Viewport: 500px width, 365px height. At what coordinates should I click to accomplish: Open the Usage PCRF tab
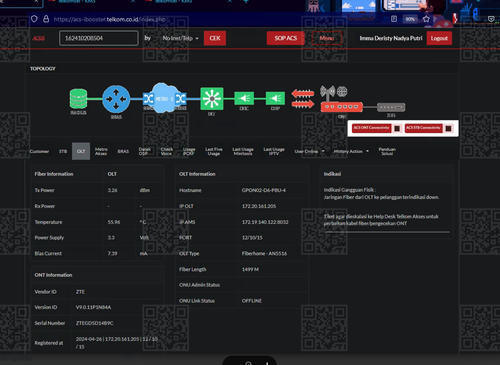click(x=189, y=151)
